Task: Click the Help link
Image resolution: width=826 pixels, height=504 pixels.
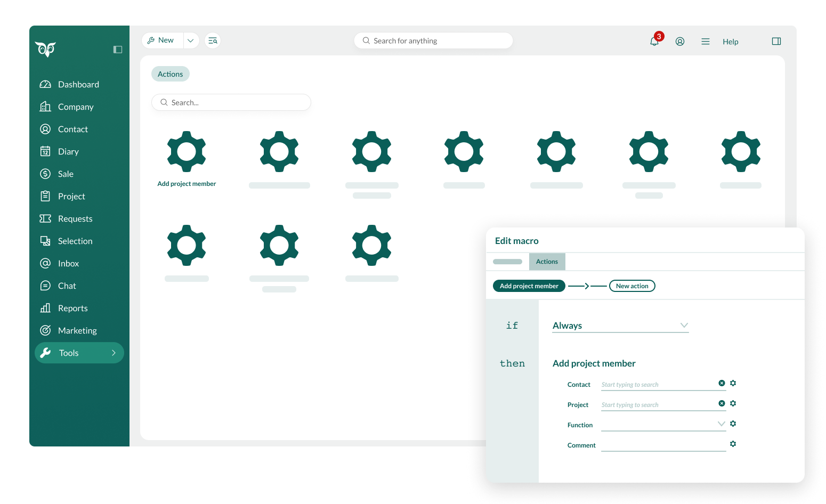Action: pyautogui.click(x=730, y=42)
